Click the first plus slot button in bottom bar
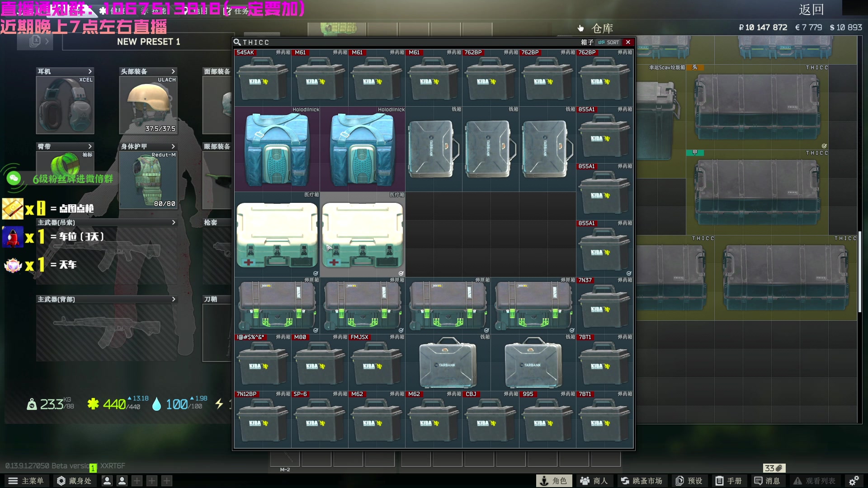This screenshot has width=868, height=488. pos(137,481)
